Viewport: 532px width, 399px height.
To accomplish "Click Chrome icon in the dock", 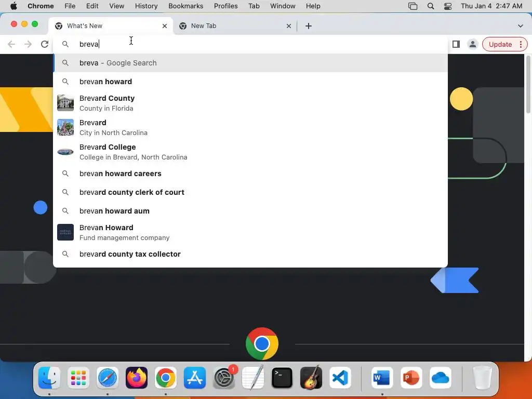I will pos(166,378).
